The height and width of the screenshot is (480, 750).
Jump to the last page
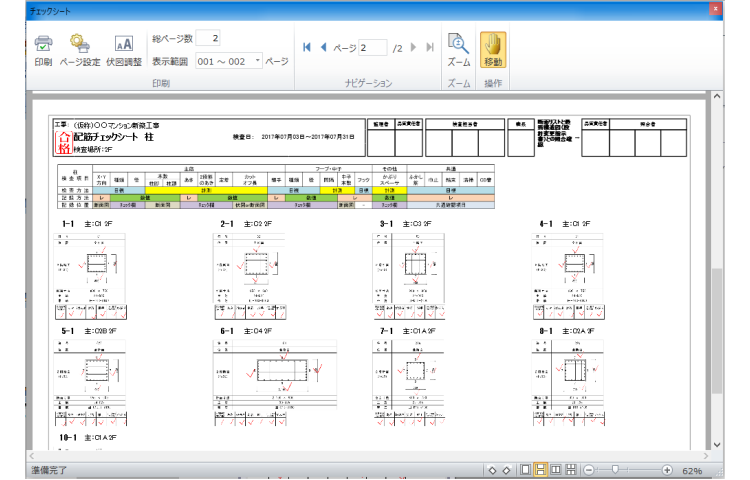coord(430,47)
